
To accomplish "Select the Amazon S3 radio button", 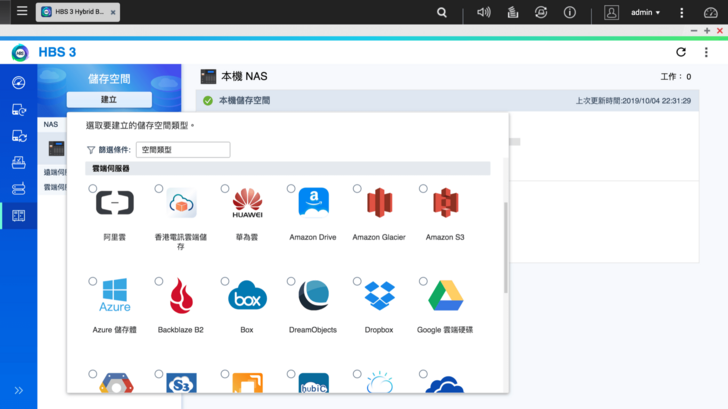I will [x=423, y=188].
